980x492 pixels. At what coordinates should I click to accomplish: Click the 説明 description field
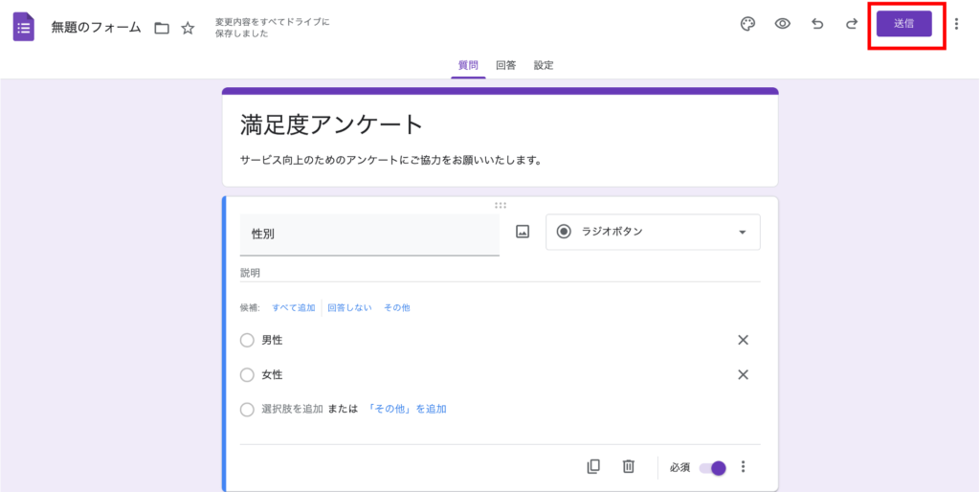500,273
